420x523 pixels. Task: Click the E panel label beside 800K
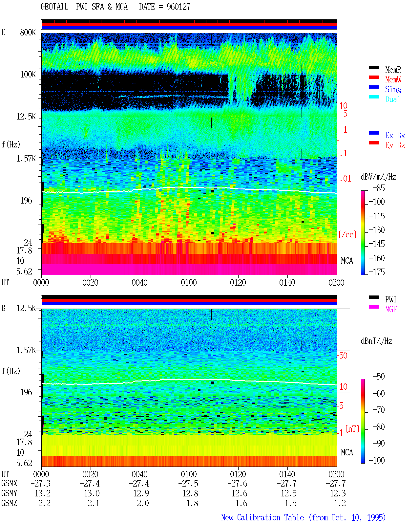click(x=4, y=32)
